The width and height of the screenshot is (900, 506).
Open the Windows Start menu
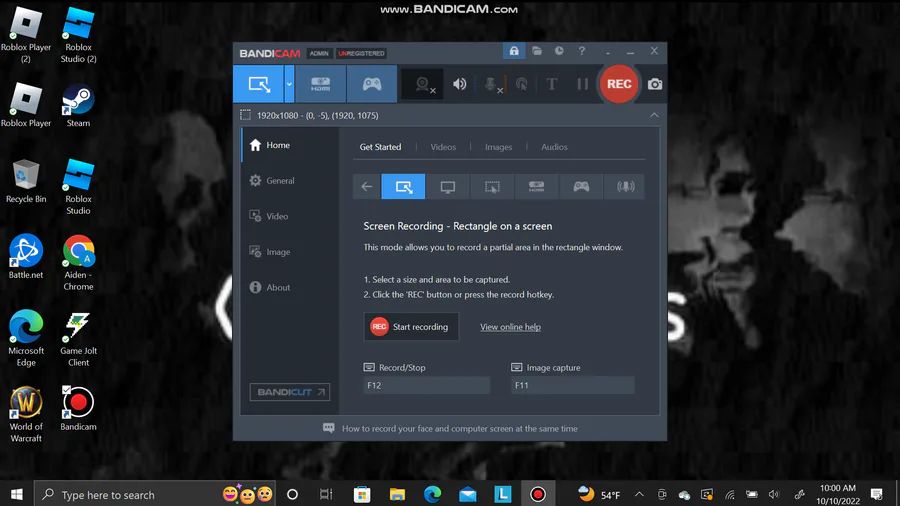pos(17,494)
